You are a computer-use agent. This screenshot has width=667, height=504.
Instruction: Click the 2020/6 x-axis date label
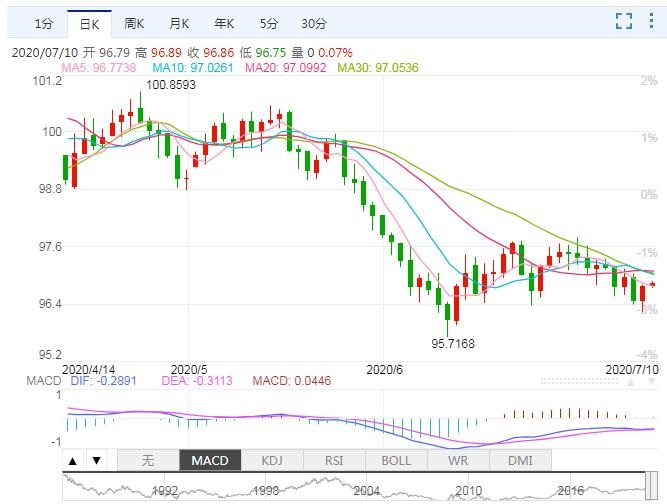click(384, 369)
